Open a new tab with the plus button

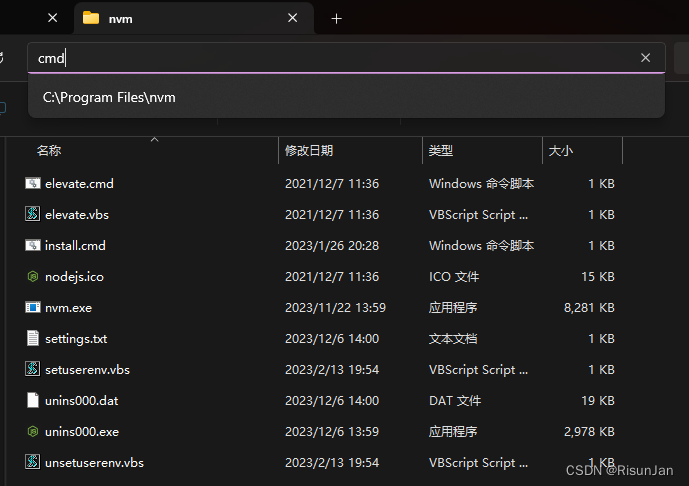(x=337, y=18)
